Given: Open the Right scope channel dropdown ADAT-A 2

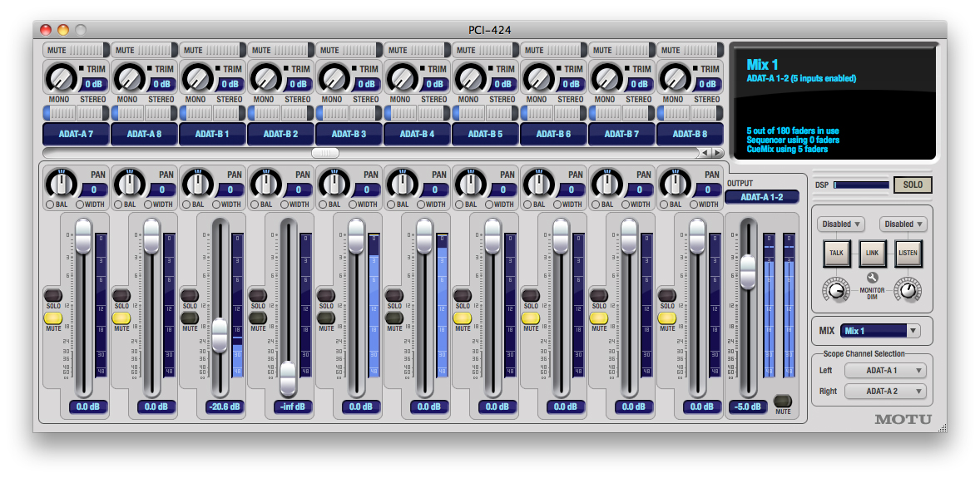Looking at the screenshot, I should point(885,392).
